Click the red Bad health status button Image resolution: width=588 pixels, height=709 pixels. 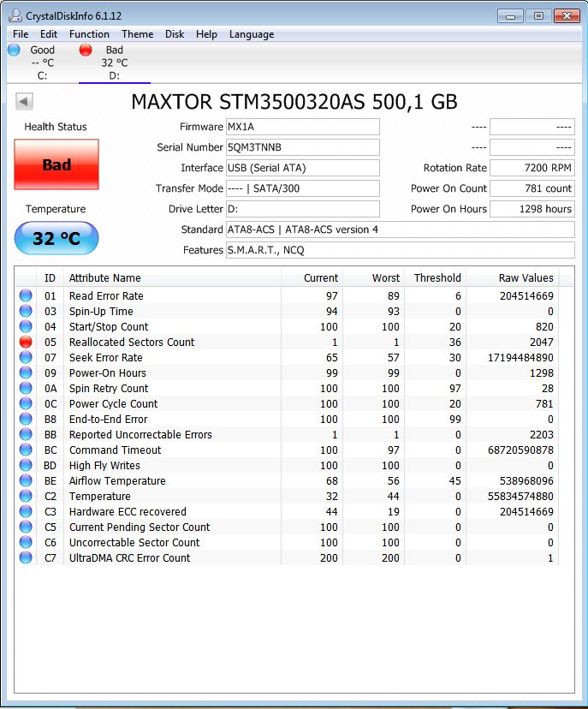click(x=56, y=164)
